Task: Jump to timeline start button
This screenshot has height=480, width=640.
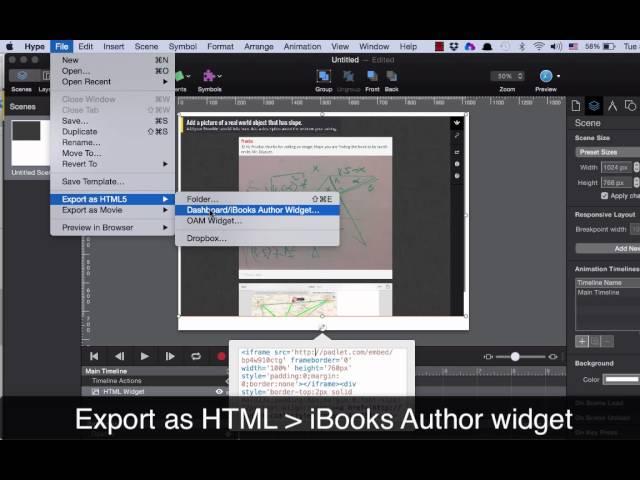Action: coord(94,356)
